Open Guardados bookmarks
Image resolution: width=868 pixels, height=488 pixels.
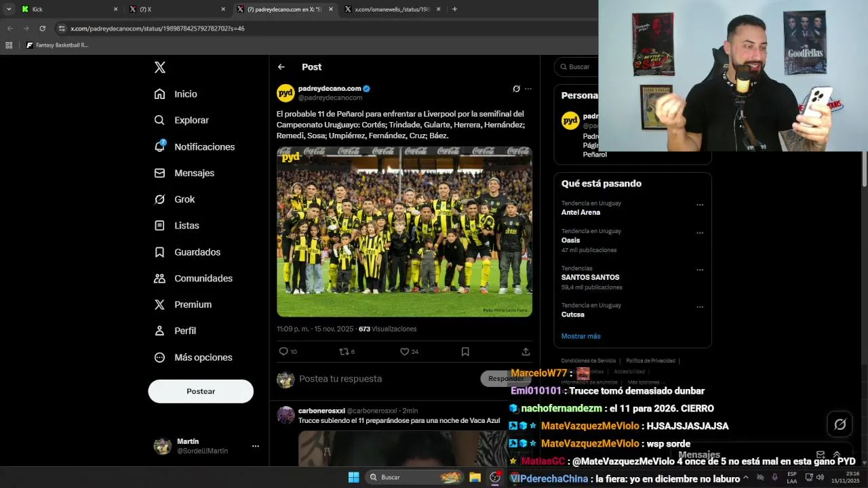[x=187, y=252]
